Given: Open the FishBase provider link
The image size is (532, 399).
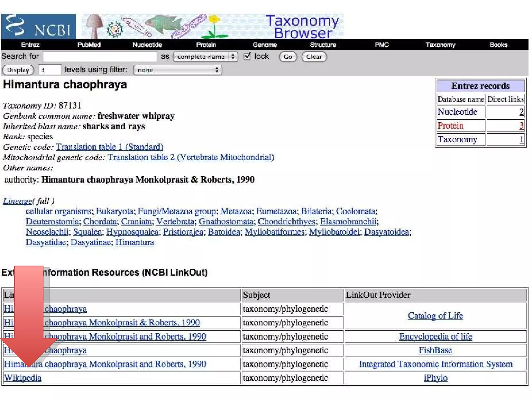Looking at the screenshot, I should click(435, 350).
